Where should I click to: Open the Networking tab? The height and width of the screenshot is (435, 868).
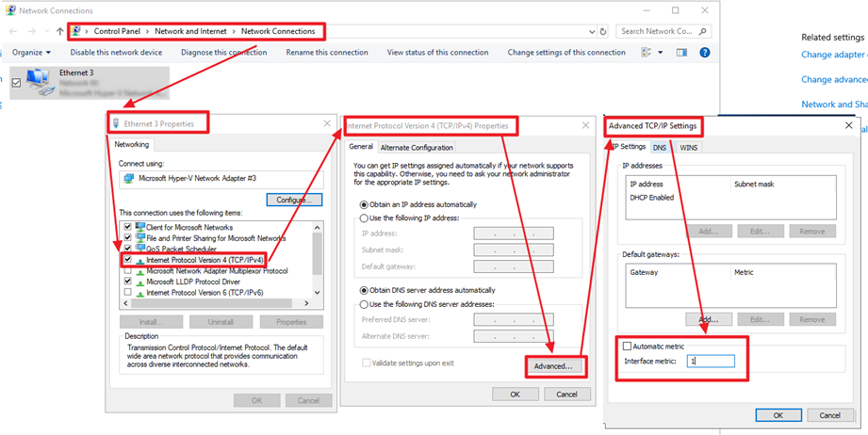(132, 145)
